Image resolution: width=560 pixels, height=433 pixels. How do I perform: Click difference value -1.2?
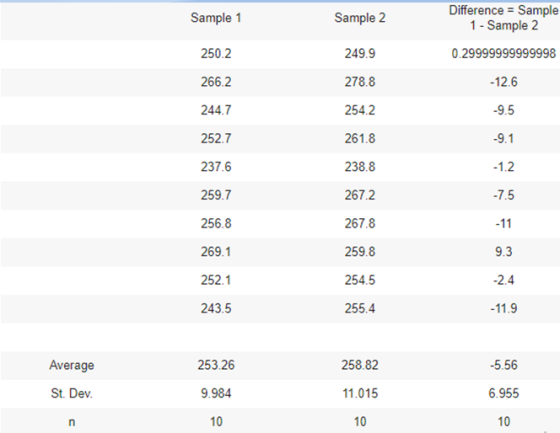click(x=504, y=167)
